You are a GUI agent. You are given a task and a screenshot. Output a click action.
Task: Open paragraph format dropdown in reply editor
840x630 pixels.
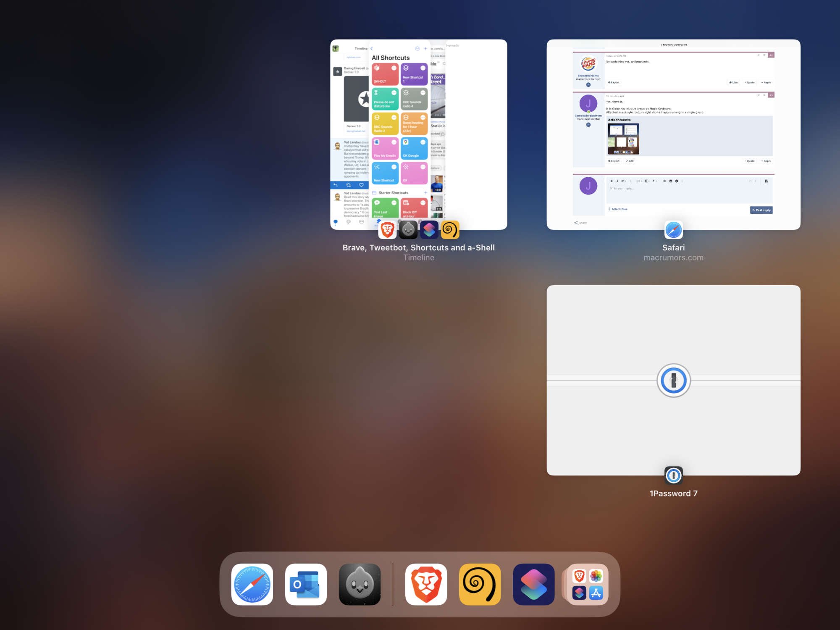point(655,181)
